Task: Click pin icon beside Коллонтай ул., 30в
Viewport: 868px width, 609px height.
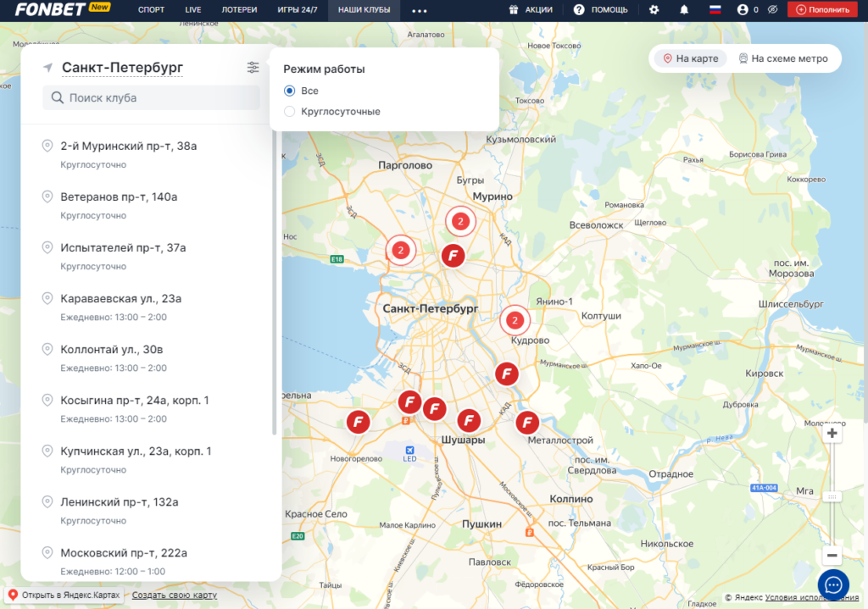Action: coord(47,349)
